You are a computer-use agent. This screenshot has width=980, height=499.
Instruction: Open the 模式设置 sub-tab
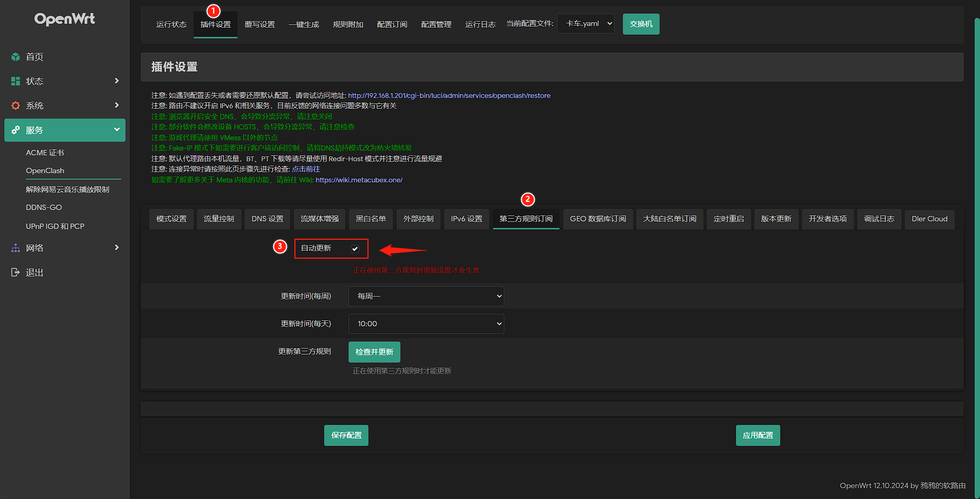[172, 219]
